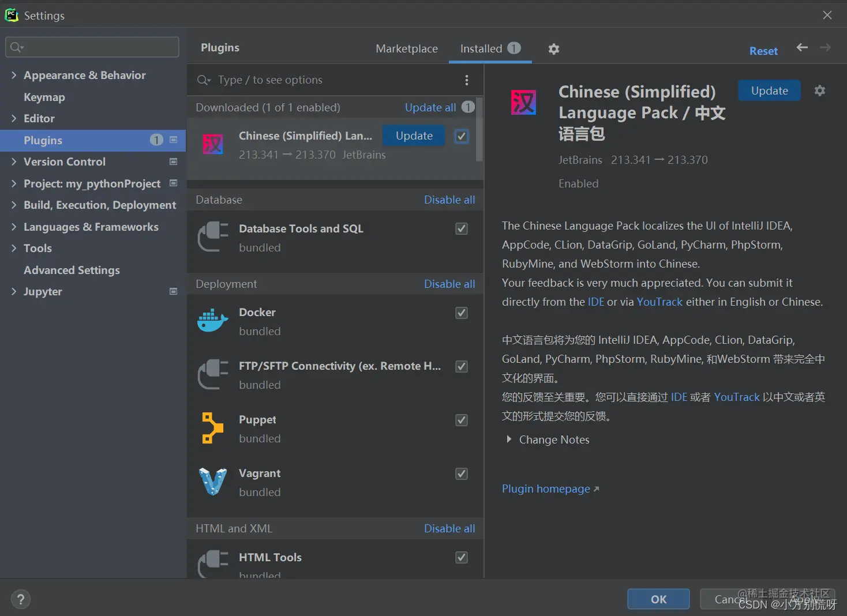Click the Chinese Language Pack icon in the list
The height and width of the screenshot is (616, 847).
click(x=213, y=144)
